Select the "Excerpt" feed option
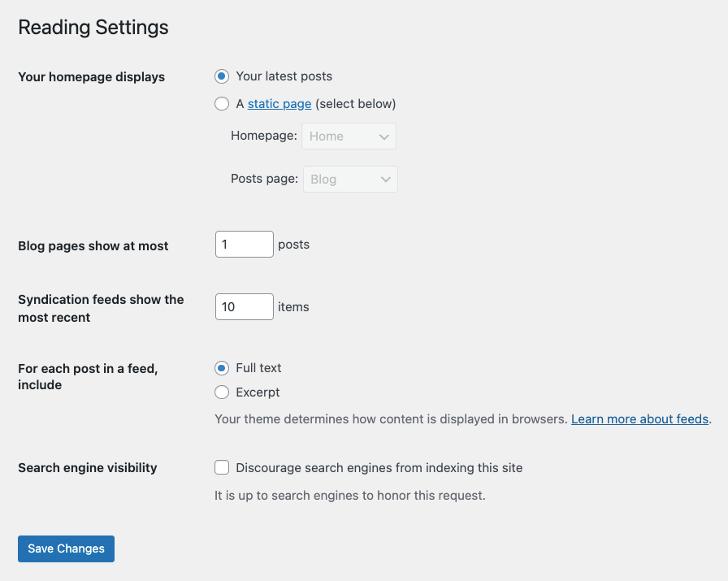This screenshot has height=581, width=728. coord(222,392)
